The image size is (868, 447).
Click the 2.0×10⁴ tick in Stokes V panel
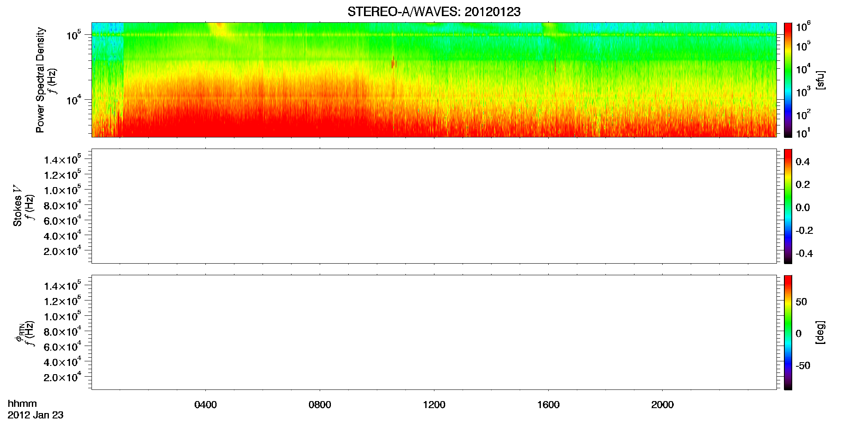pyautogui.click(x=63, y=251)
